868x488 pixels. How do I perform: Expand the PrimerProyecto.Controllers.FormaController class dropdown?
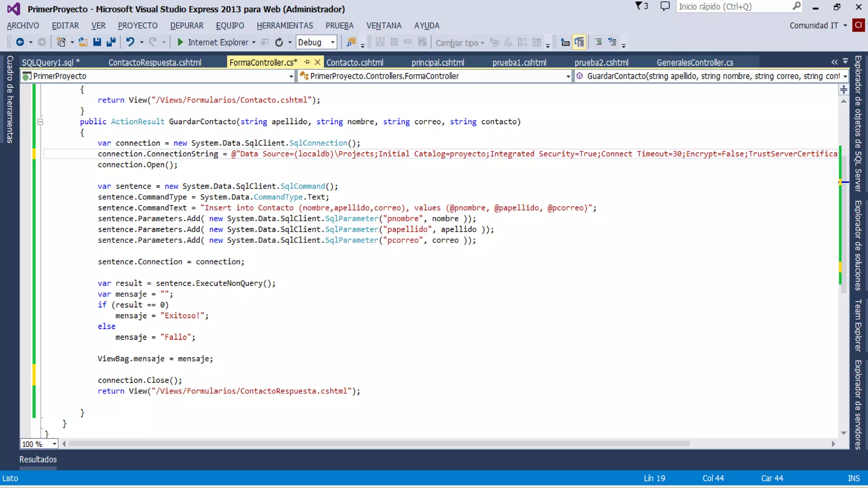pos(568,76)
